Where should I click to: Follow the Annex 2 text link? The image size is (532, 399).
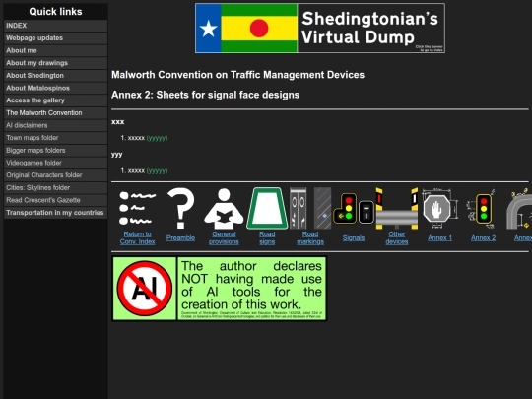click(483, 238)
